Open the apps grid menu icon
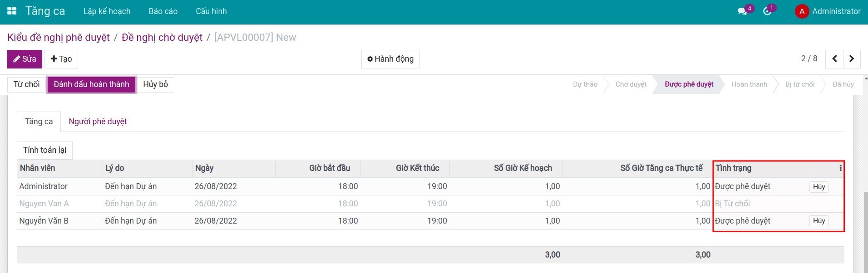Image resolution: width=868 pixels, height=273 pixels. [x=12, y=11]
